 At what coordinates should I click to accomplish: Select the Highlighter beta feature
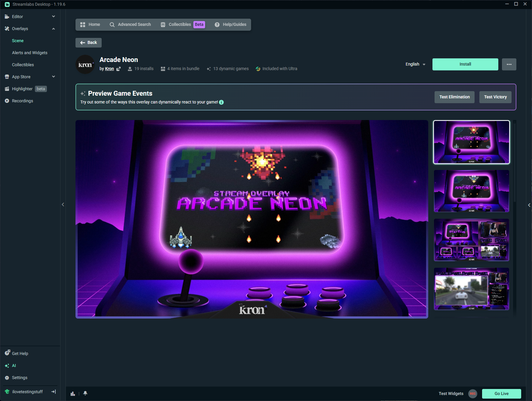22,89
